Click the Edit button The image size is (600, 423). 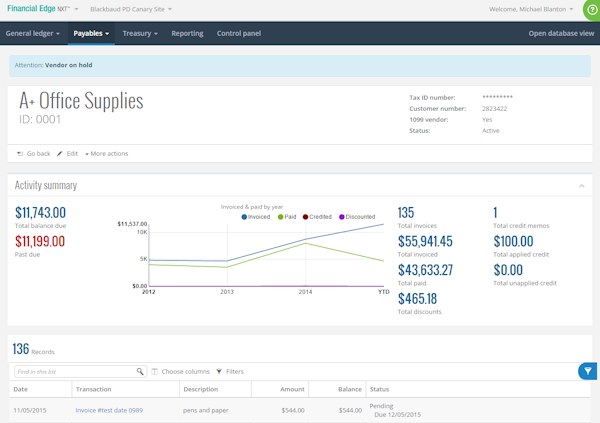coord(67,154)
